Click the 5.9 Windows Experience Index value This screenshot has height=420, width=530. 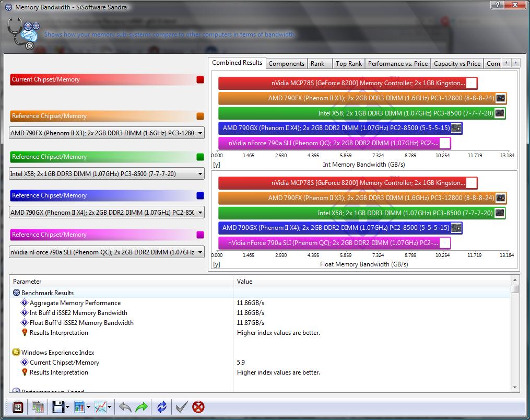[241, 363]
